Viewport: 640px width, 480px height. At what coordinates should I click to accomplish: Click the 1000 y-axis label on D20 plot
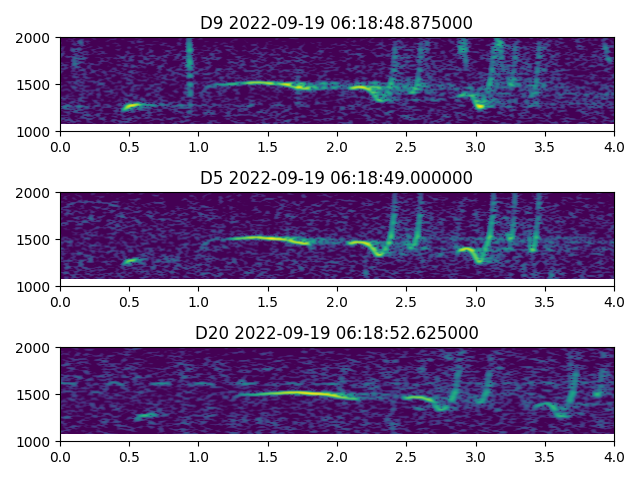pos(36,441)
